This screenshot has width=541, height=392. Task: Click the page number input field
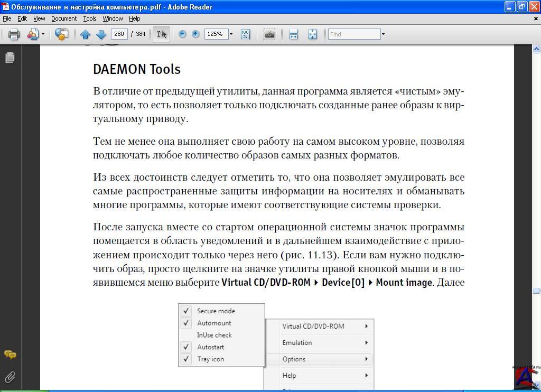119,34
